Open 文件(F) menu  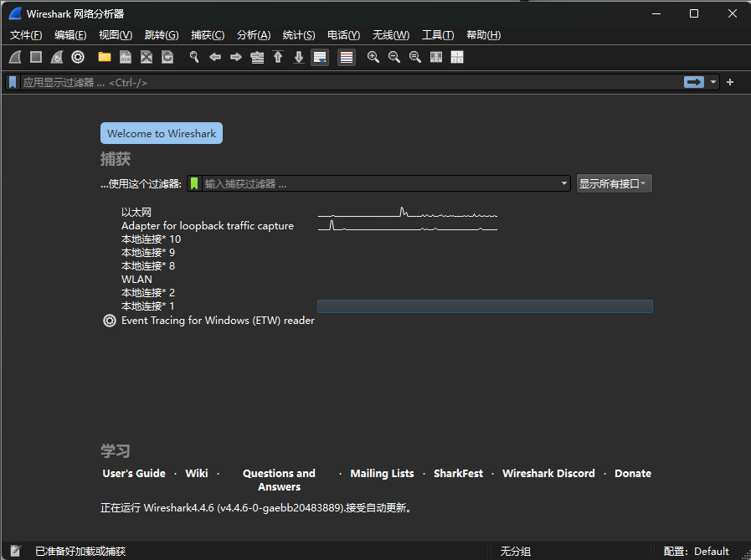(x=26, y=35)
